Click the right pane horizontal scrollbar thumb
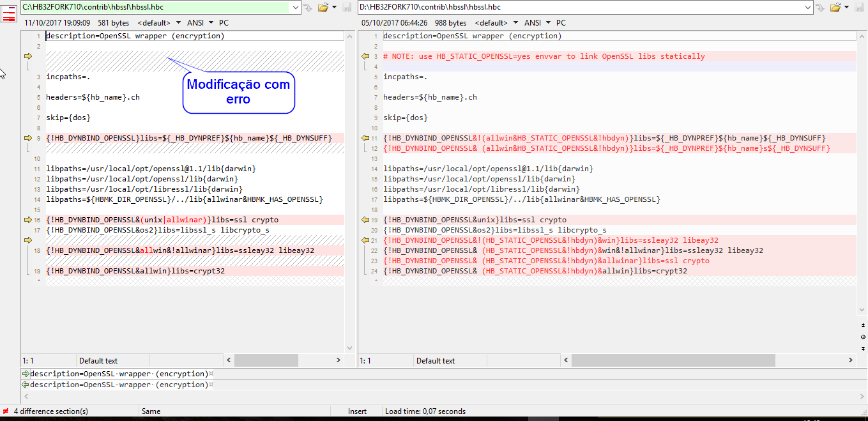Image resolution: width=868 pixels, height=421 pixels. coord(673,360)
